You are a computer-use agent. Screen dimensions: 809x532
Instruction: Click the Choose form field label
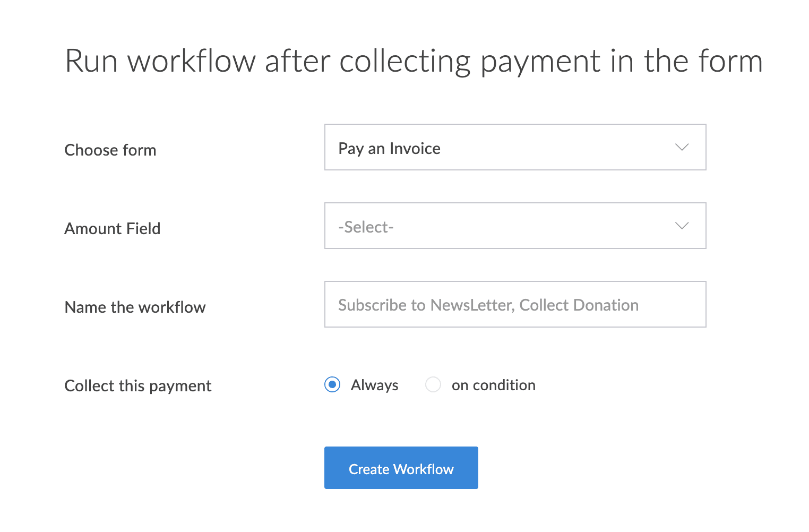[110, 150]
